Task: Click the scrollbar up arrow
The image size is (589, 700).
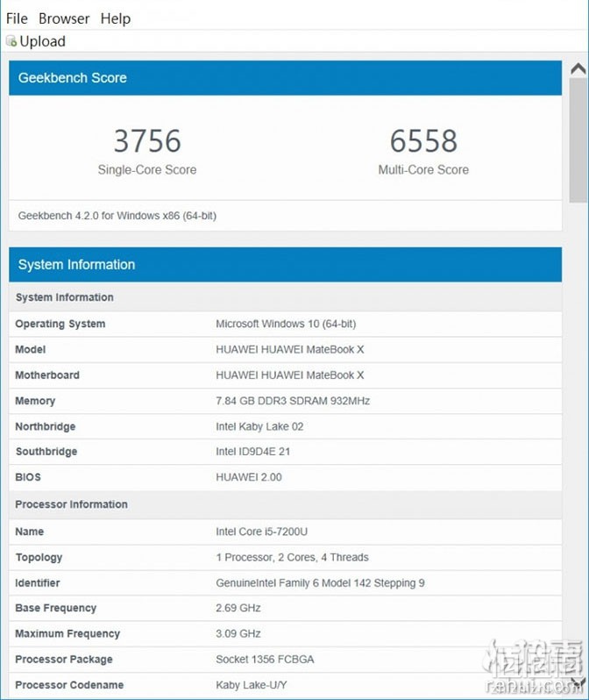Action: (x=578, y=68)
